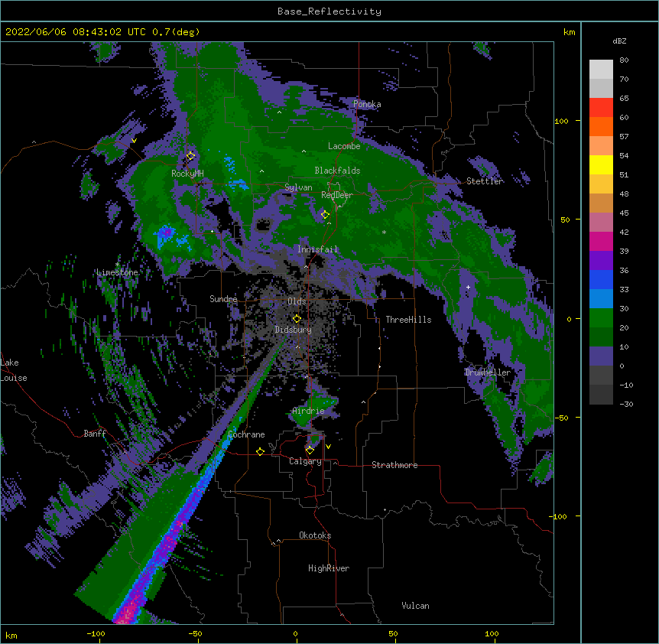The width and height of the screenshot is (659, 644).
Task: Click the ThreeHills town label
Action: click(408, 320)
